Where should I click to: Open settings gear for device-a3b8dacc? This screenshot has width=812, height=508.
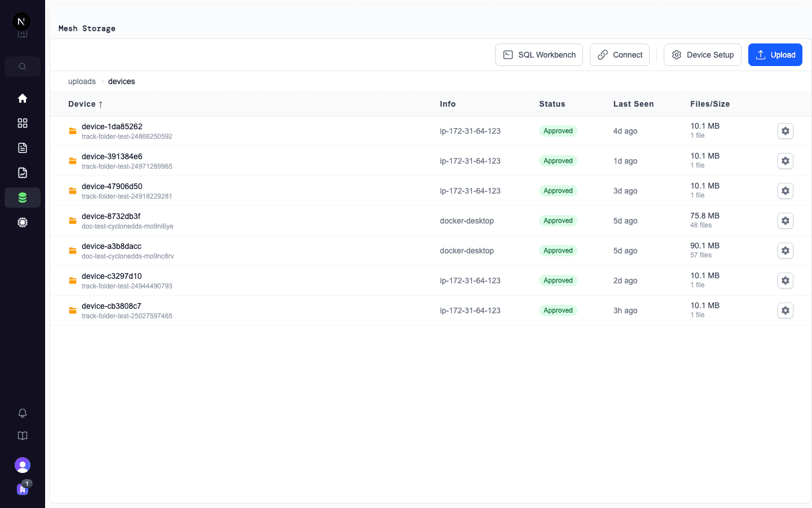click(785, 251)
